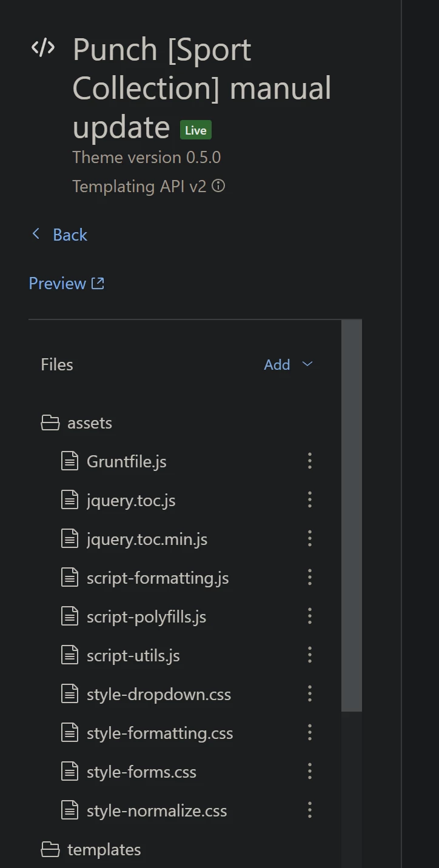The width and height of the screenshot is (439, 868).
Task: Open the three-dot menu for style-formatting.css
Action: [x=310, y=732]
